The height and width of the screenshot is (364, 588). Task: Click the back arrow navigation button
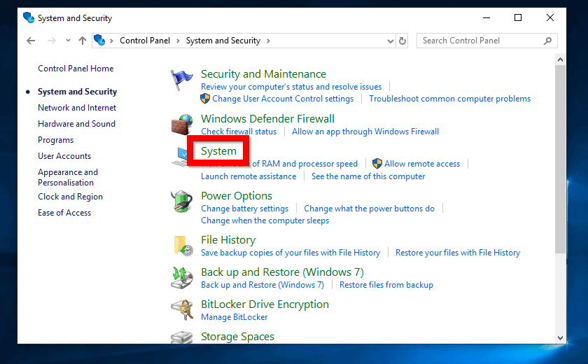(31, 41)
